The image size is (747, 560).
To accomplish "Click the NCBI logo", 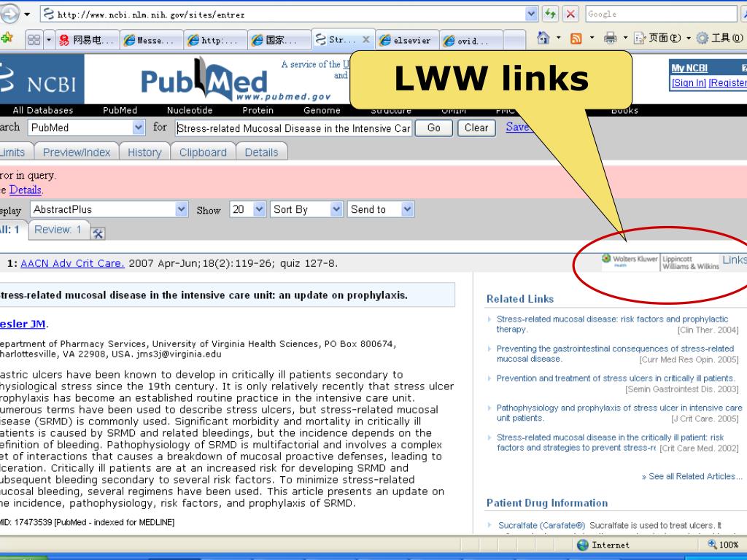I will (41, 79).
